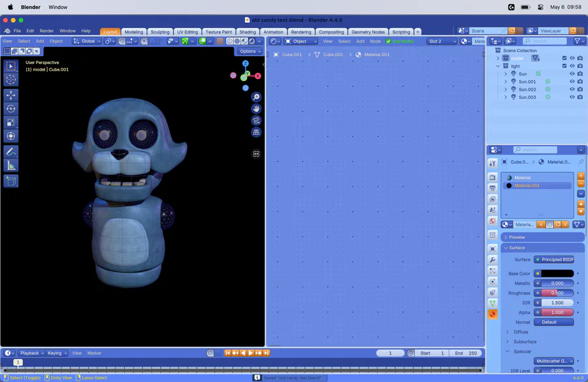Move material slot up
588x382 pixels.
pyautogui.click(x=581, y=204)
